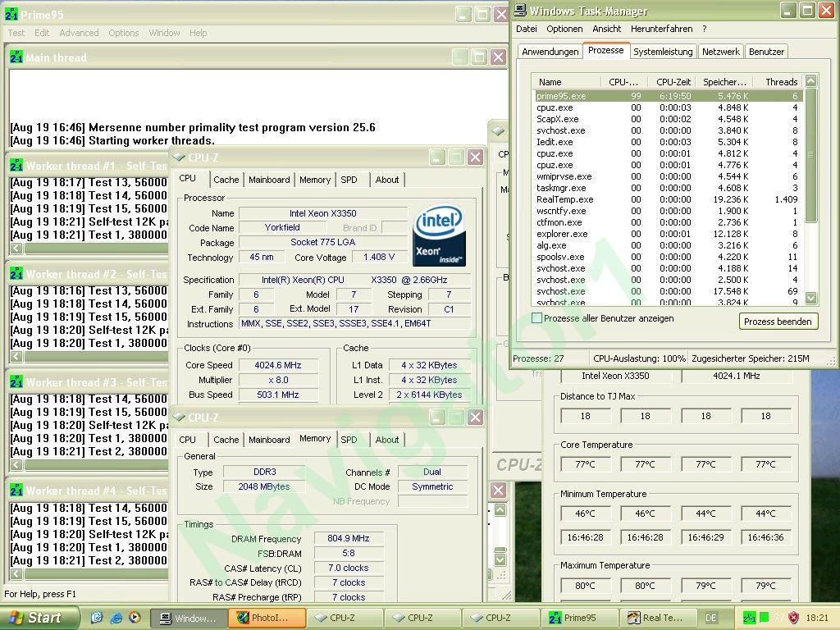Switch to Prime95 taskbar button
Screen dimensions: 840x630
click(579, 618)
